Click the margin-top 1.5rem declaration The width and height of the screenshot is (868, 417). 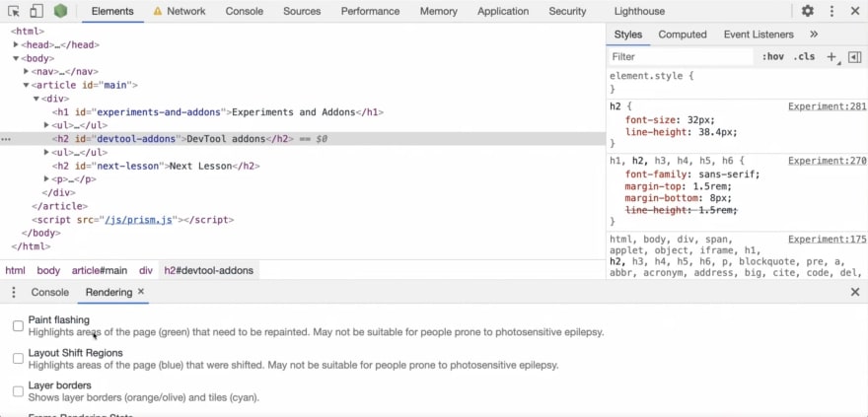(x=679, y=186)
